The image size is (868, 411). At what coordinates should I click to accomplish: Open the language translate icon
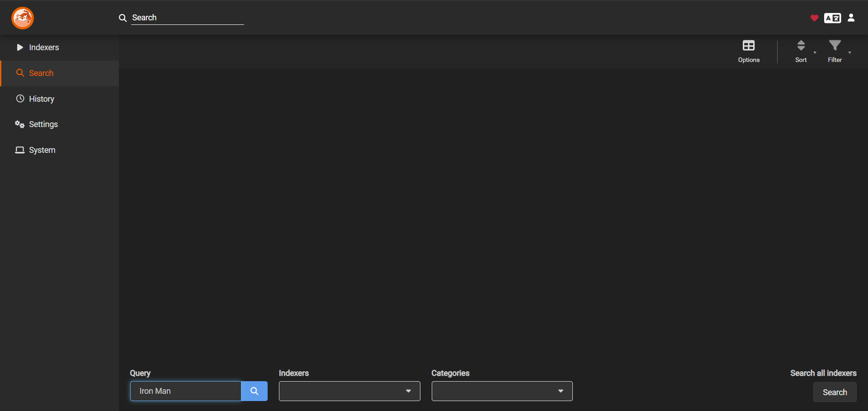pos(832,18)
